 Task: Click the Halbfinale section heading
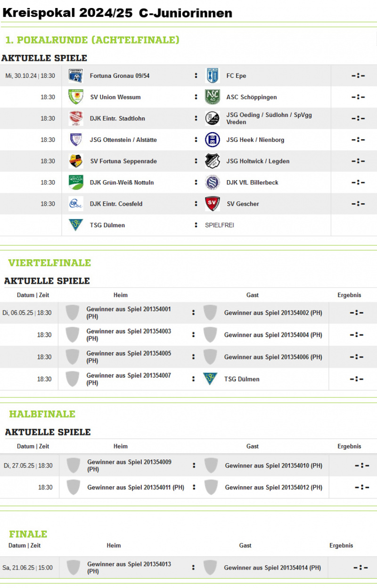(x=42, y=414)
